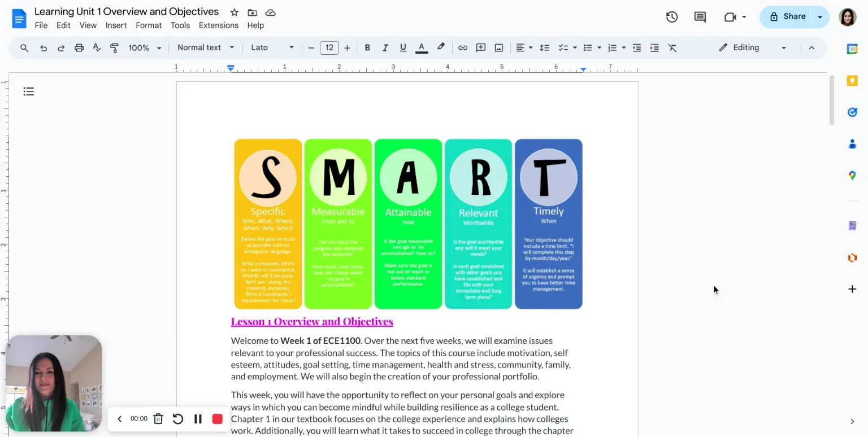This screenshot has width=868, height=437.
Task: Open the highlight color picker
Action: point(441,48)
